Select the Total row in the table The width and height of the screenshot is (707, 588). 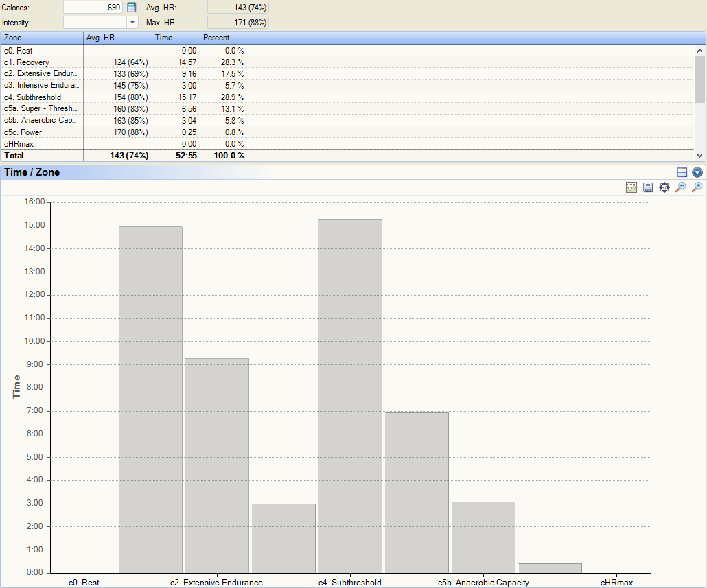(41, 155)
